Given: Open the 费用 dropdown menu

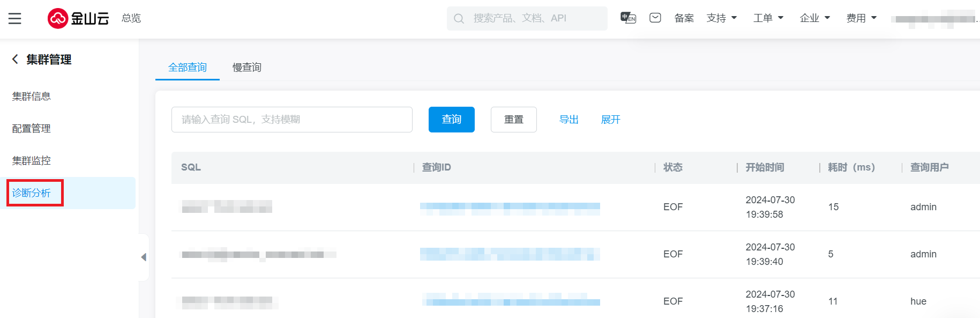Looking at the screenshot, I should [861, 18].
